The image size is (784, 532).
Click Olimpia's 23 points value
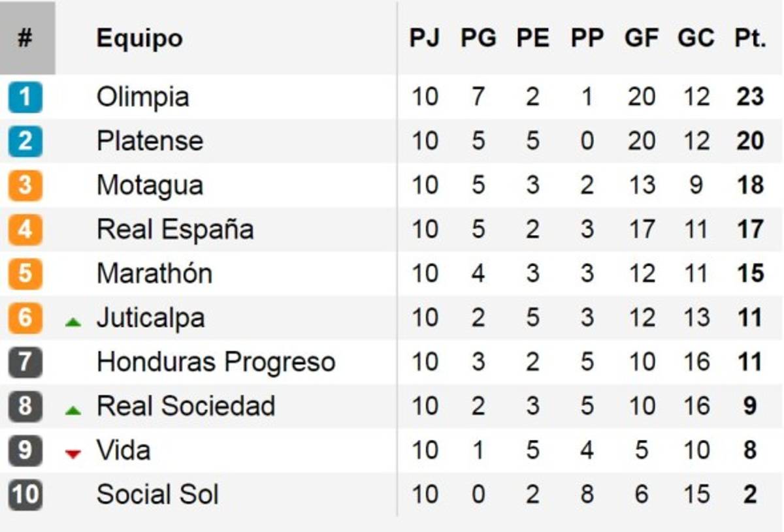tap(749, 97)
